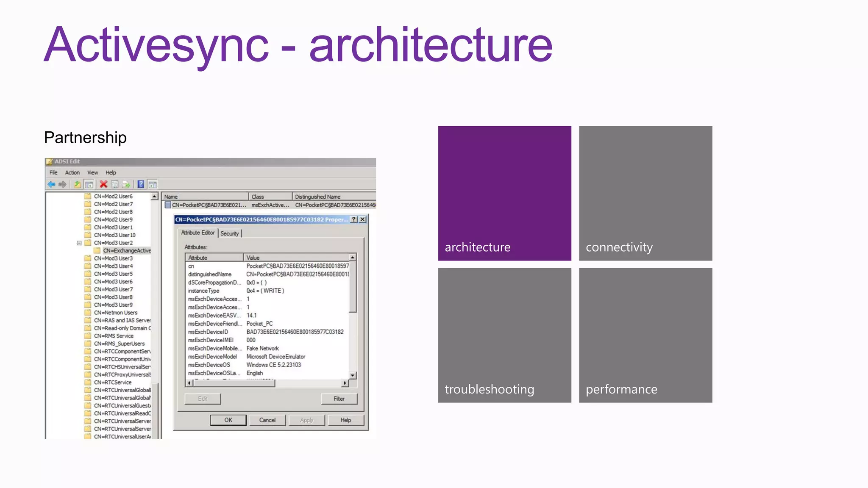This screenshot has height=488, width=868.
Task: Click the blue Help question mark toolbar icon
Action: tap(141, 184)
